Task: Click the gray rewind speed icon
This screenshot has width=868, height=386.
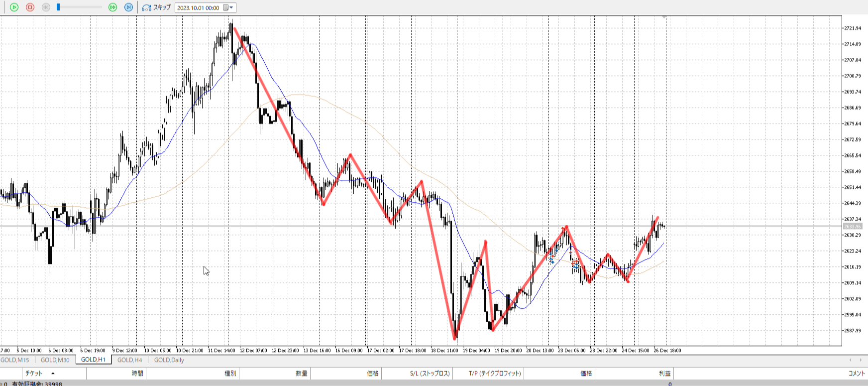Action: [x=46, y=7]
